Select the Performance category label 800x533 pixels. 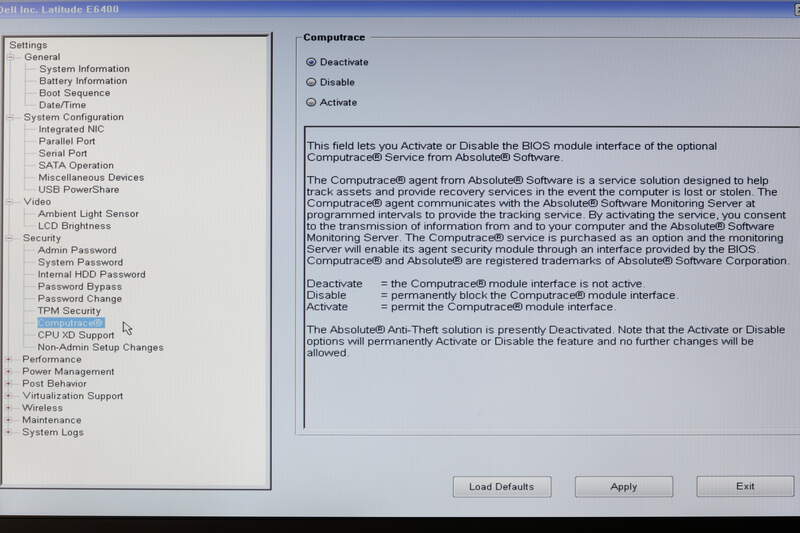tap(52, 360)
